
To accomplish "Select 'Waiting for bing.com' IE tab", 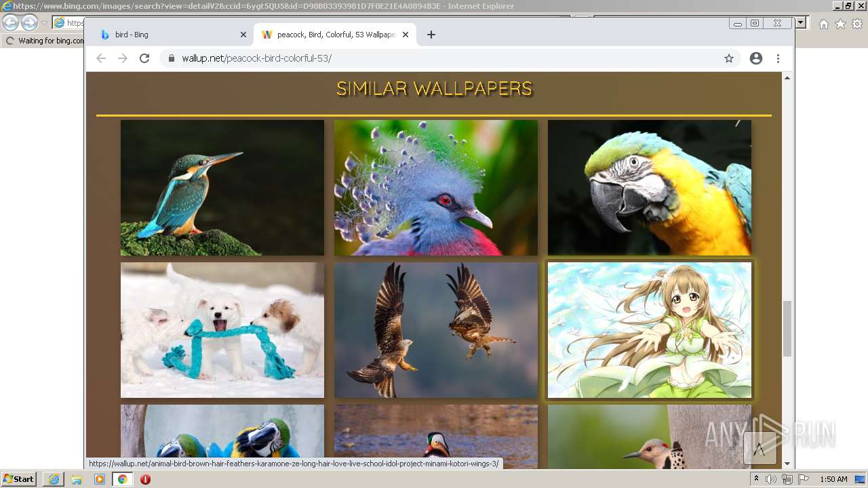I will coord(43,41).
